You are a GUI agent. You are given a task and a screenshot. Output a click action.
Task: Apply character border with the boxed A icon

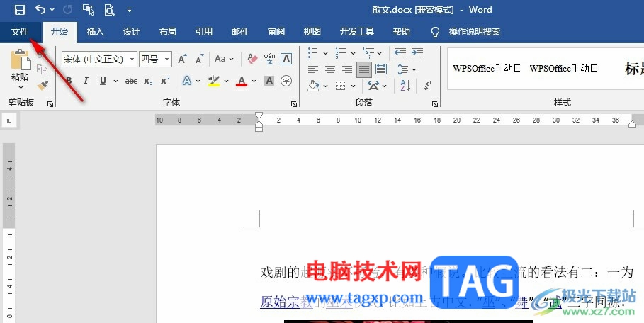(x=286, y=59)
